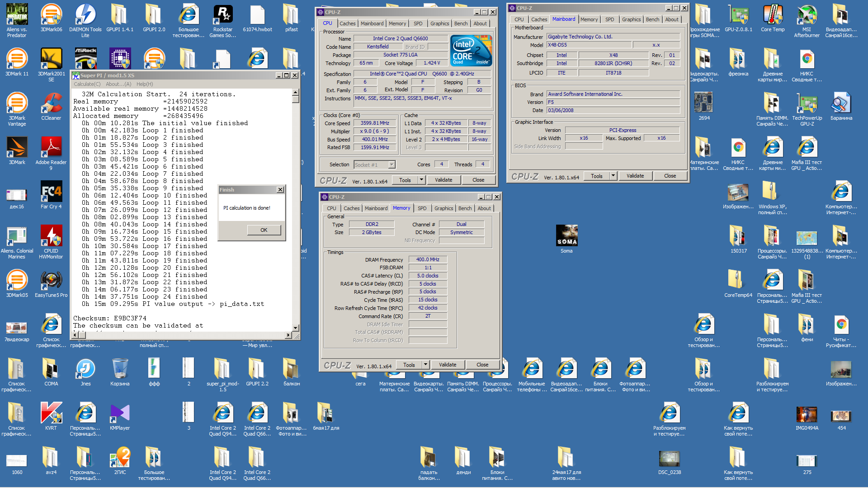This screenshot has width=868, height=488.
Task: Open the IMG0494A image thumbnail
Action: (807, 414)
